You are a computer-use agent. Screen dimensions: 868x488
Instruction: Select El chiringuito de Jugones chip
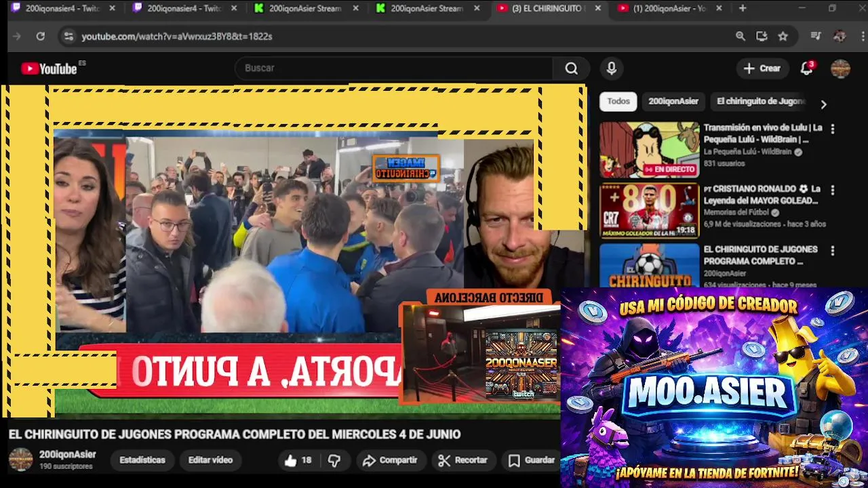click(760, 102)
